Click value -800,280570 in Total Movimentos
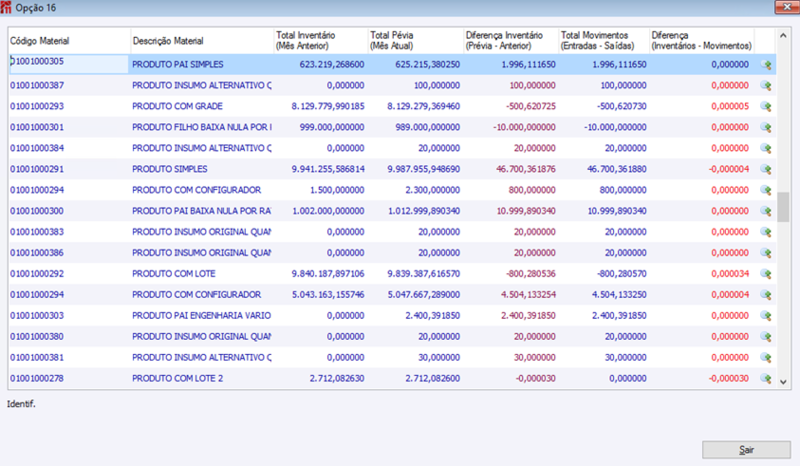The height and width of the screenshot is (466, 800). pyautogui.click(x=621, y=274)
